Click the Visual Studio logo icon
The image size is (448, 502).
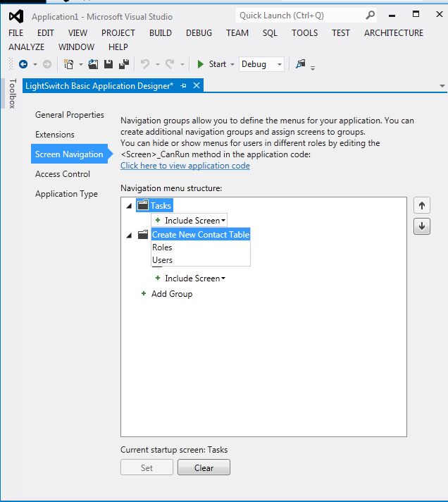tap(16, 16)
